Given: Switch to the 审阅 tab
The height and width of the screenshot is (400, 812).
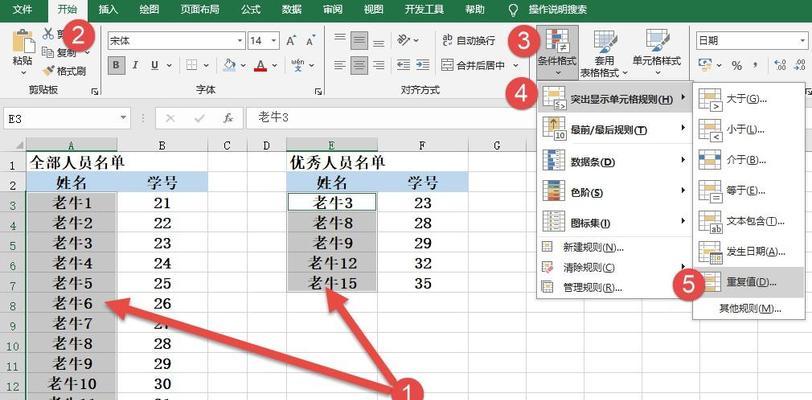Looking at the screenshot, I should point(332,9).
